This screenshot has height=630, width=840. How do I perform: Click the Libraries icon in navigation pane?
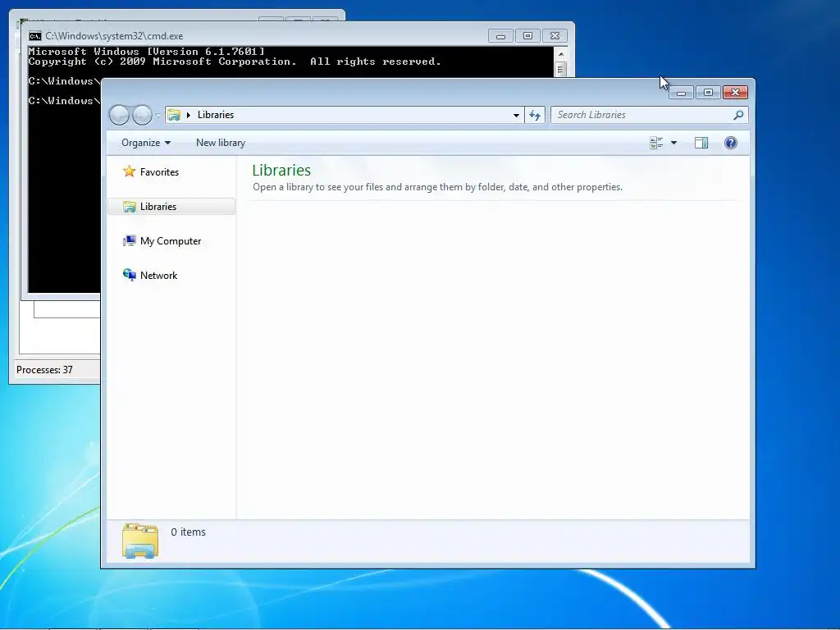click(129, 206)
